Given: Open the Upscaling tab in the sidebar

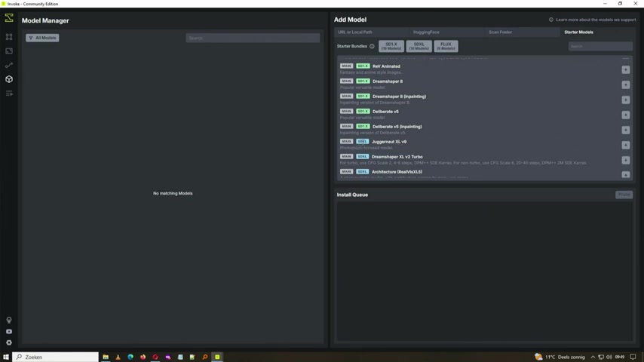Looking at the screenshot, I should (x=9, y=51).
